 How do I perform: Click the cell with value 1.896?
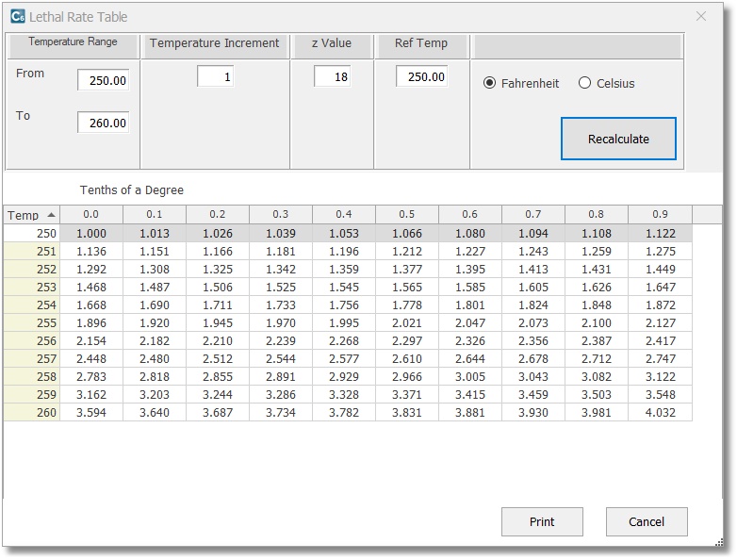pyautogui.click(x=91, y=322)
